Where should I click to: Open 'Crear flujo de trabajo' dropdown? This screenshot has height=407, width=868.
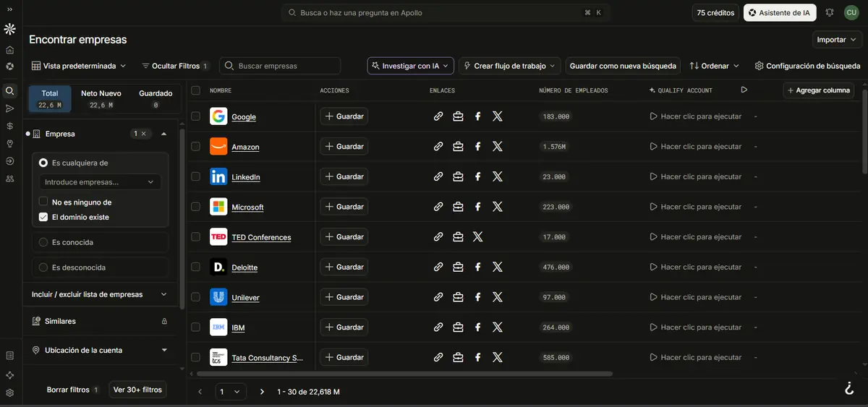click(x=510, y=65)
